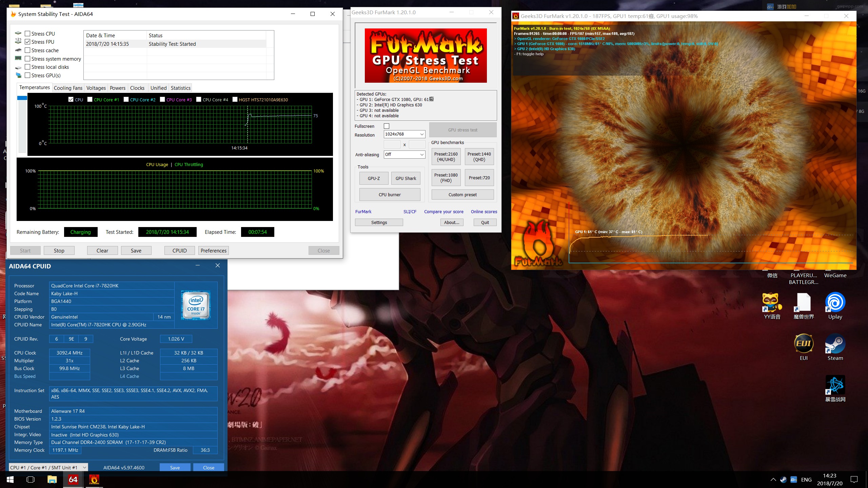The image size is (868, 488).
Task: Open the Statistics tab
Action: (x=180, y=88)
